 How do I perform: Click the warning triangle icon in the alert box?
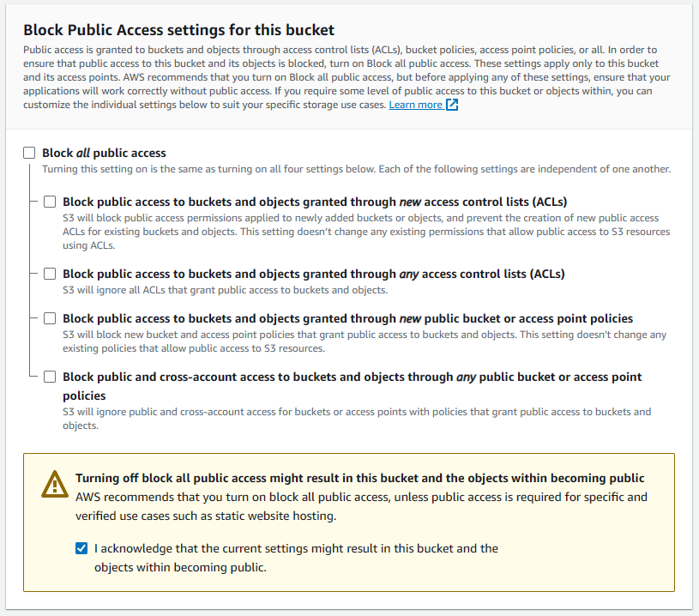tap(54, 484)
